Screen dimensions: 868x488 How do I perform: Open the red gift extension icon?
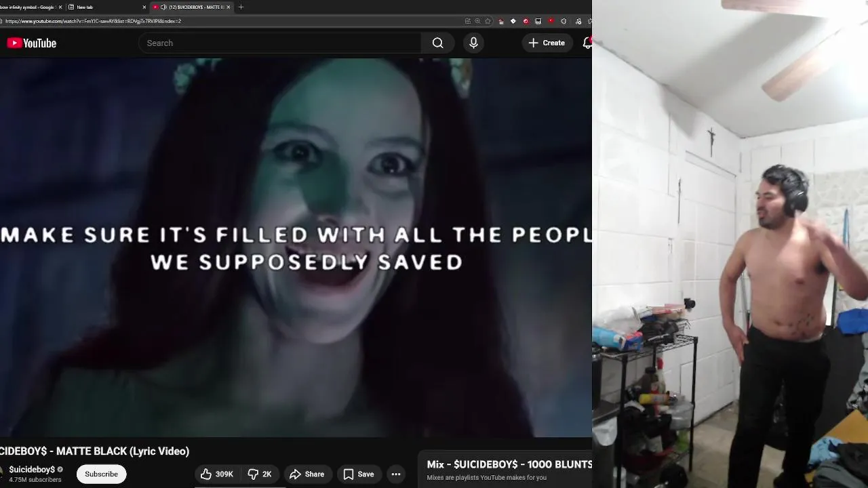[501, 22]
